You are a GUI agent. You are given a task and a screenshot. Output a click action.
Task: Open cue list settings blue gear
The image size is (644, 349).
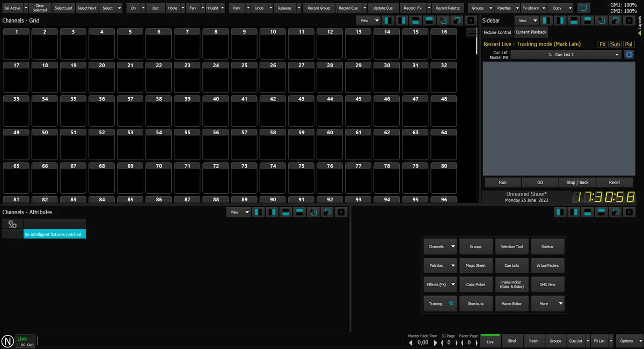[629, 54]
